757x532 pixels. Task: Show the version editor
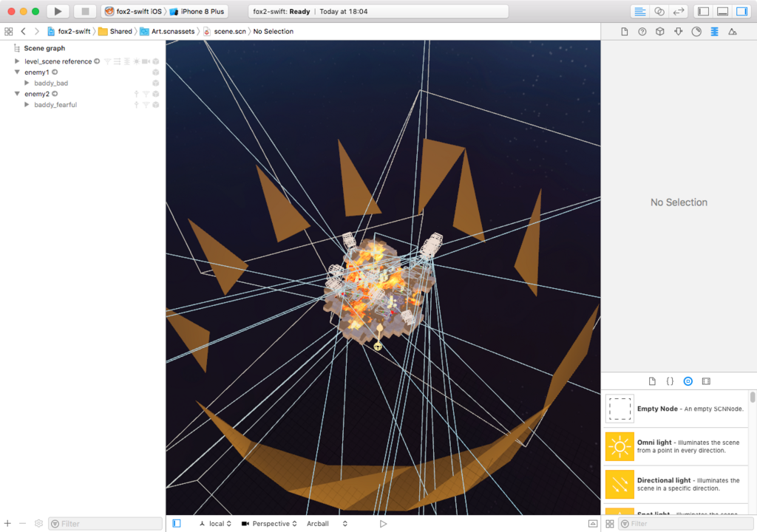coord(679,11)
